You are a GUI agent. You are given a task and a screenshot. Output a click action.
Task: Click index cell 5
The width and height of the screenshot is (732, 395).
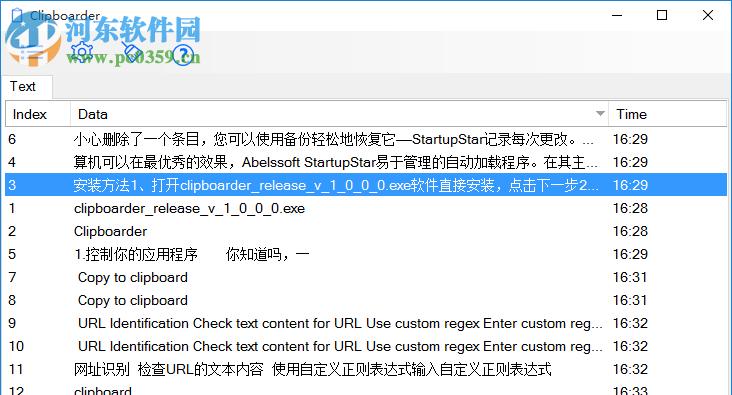pyautogui.click(x=12, y=254)
